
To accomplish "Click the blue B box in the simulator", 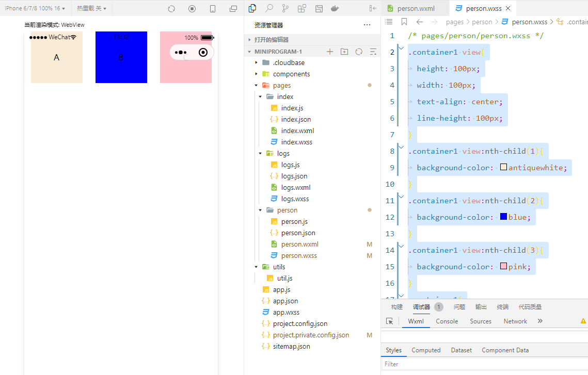I will pyautogui.click(x=121, y=57).
